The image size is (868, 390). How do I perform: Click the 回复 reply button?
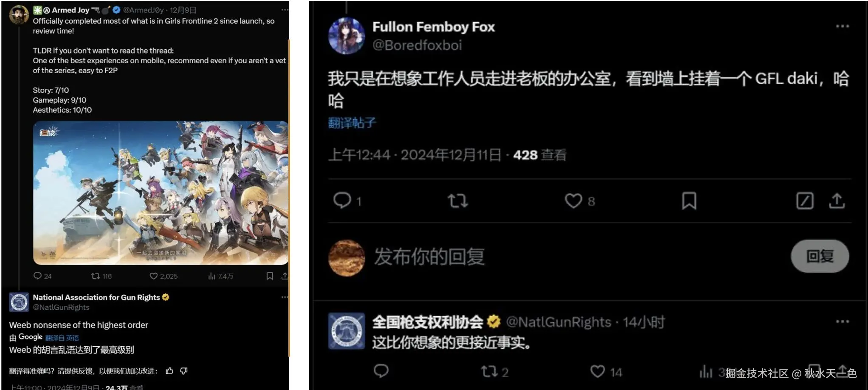820,256
